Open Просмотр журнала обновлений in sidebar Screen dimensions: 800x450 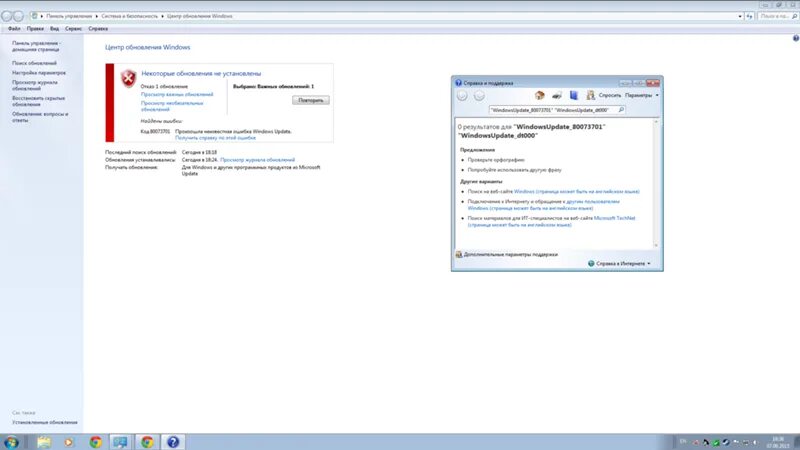(35, 85)
